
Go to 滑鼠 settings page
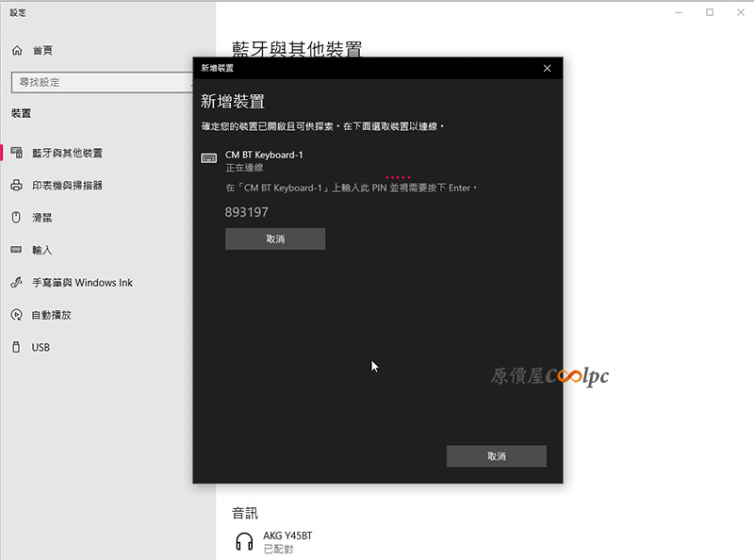point(41,218)
